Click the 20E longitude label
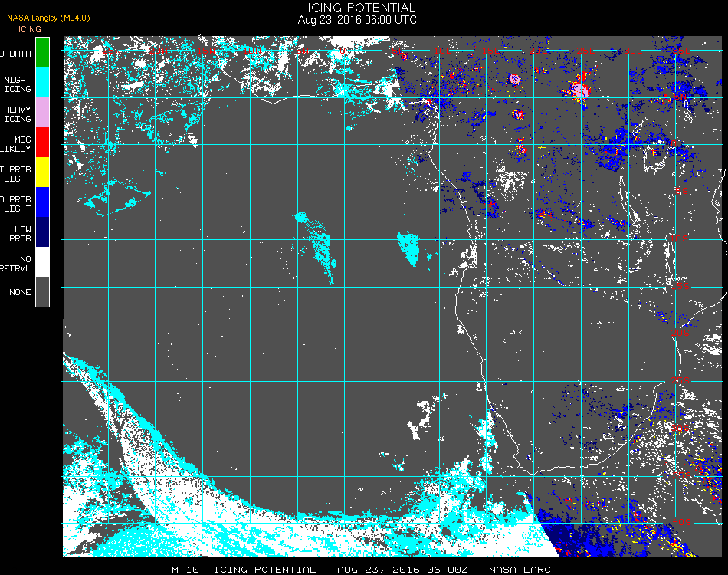This screenshot has height=575, width=728. click(538, 51)
